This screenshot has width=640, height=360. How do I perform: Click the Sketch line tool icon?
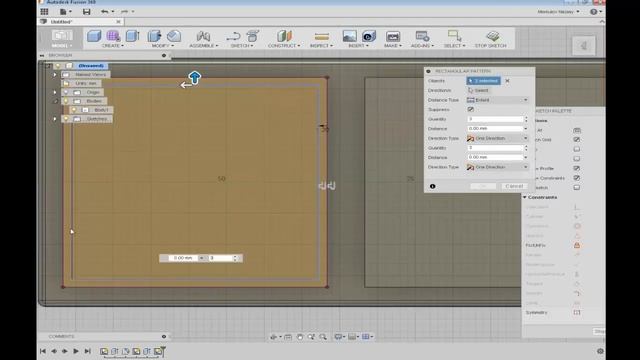click(233, 36)
